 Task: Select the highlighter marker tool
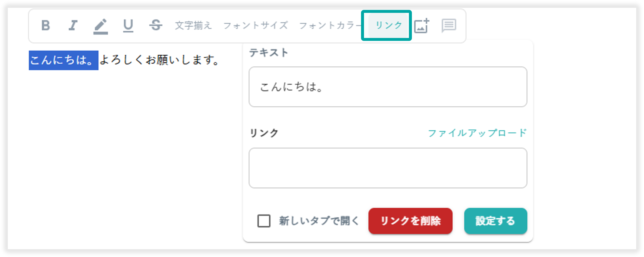point(100,26)
